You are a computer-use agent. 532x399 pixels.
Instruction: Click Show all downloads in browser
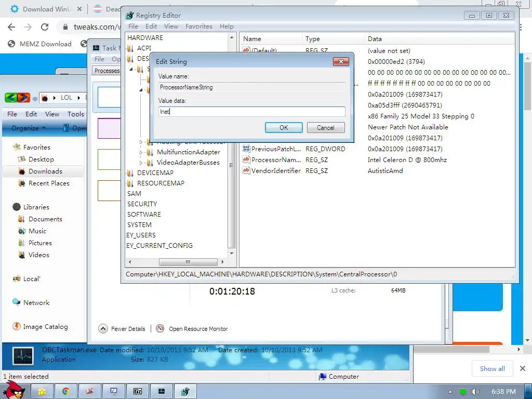492,368
